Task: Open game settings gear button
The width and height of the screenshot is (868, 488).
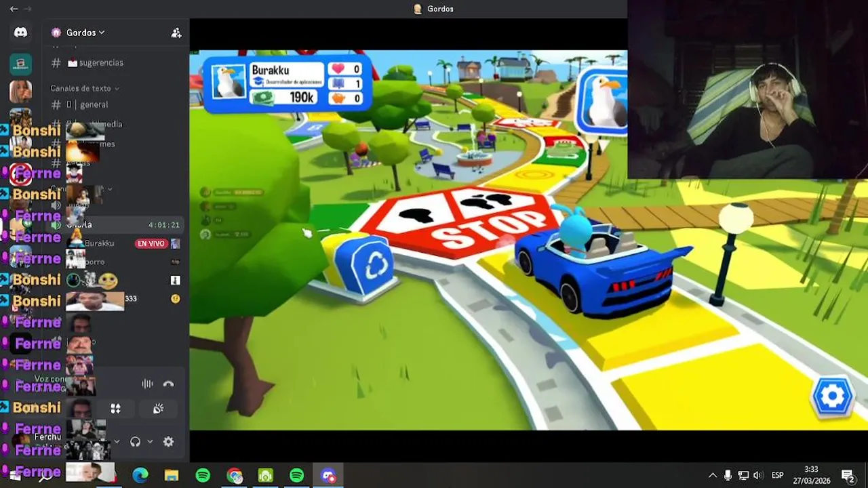Action: coord(832,396)
